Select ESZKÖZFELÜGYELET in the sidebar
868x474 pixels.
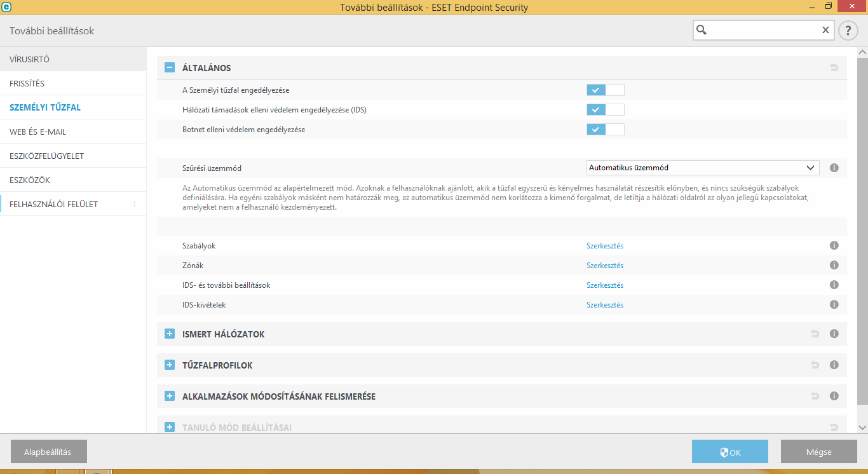tap(73, 156)
